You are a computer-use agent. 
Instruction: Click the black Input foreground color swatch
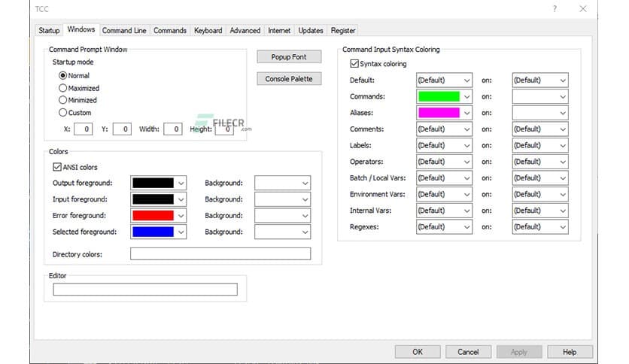tap(153, 199)
